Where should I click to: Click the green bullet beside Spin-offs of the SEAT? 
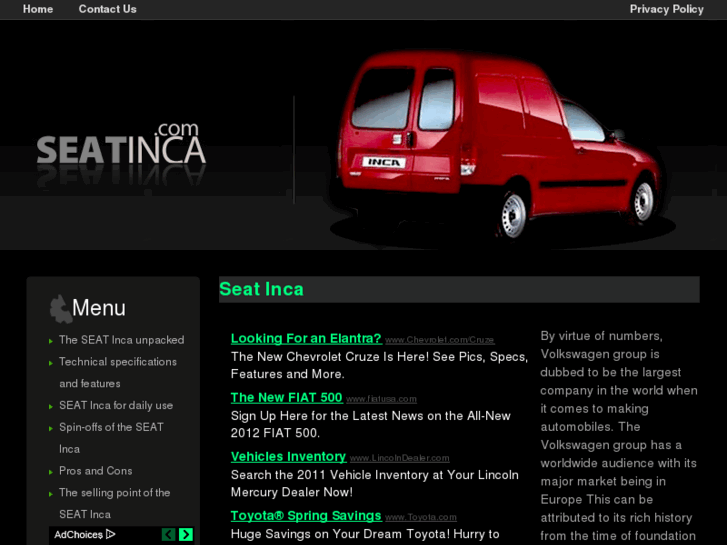pyautogui.click(x=51, y=429)
